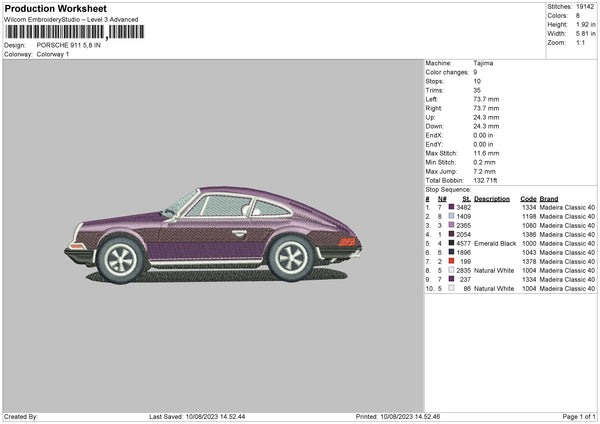Select the Machine value "Tajima"
Screen dimensions: 600x424
coord(483,63)
